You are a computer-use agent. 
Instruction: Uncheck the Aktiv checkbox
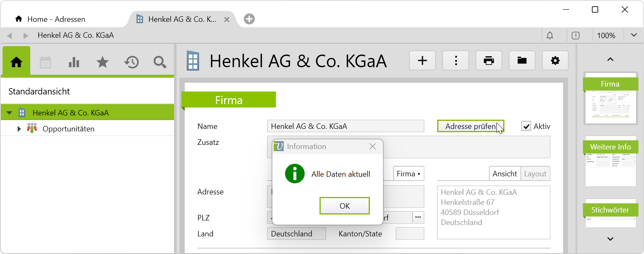point(526,126)
